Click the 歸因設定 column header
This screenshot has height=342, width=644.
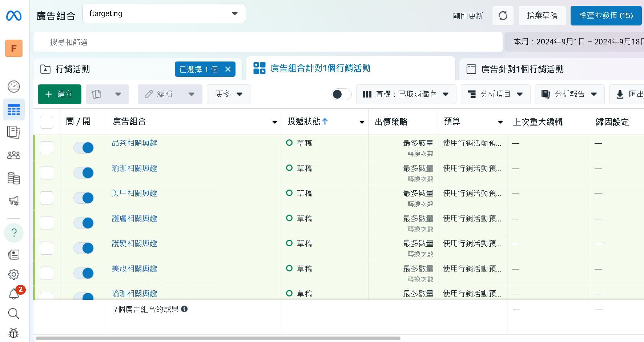(x=612, y=122)
